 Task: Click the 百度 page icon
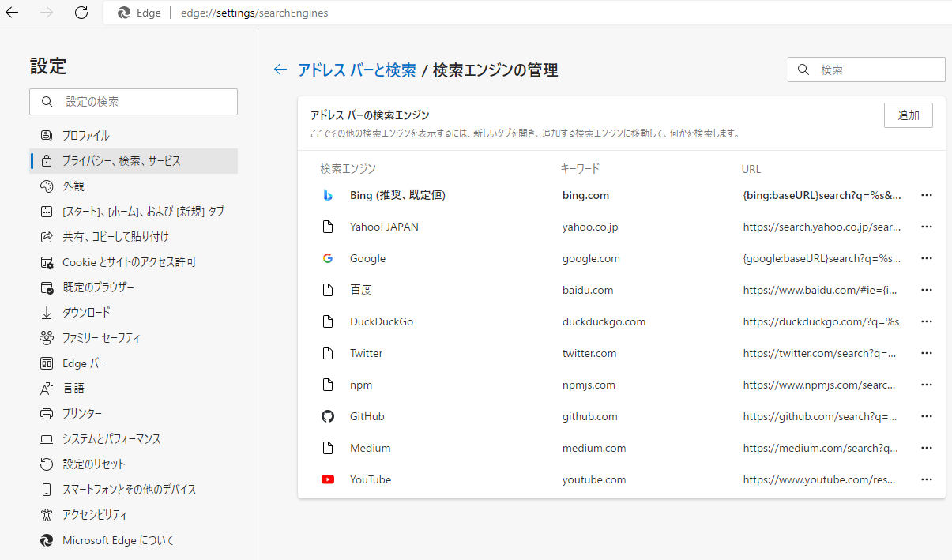(328, 290)
